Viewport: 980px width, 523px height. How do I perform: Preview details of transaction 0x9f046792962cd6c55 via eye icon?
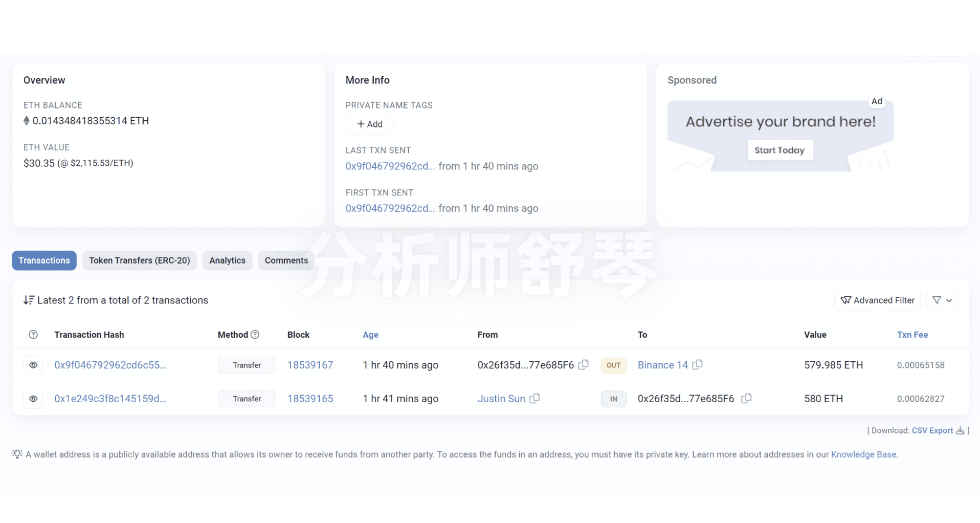[33, 365]
